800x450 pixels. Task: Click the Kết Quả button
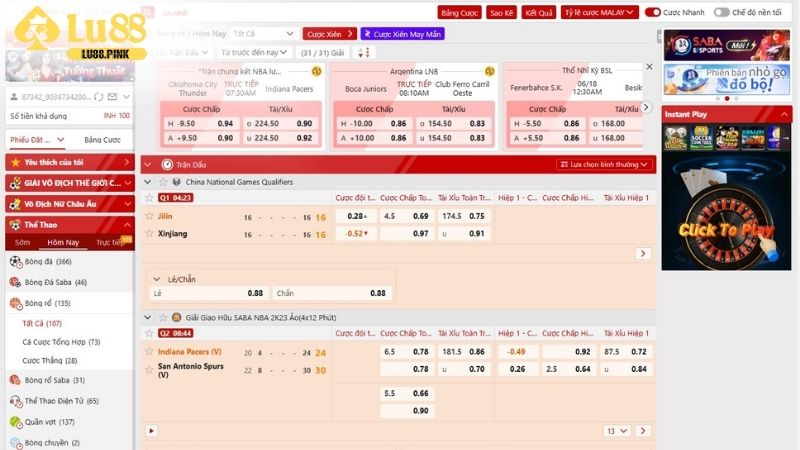tap(538, 12)
